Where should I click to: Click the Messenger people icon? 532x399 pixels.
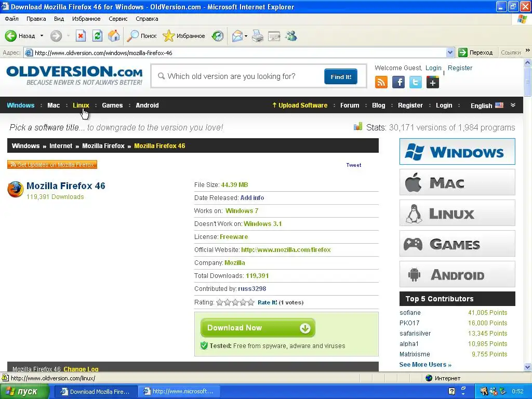pyautogui.click(x=291, y=36)
